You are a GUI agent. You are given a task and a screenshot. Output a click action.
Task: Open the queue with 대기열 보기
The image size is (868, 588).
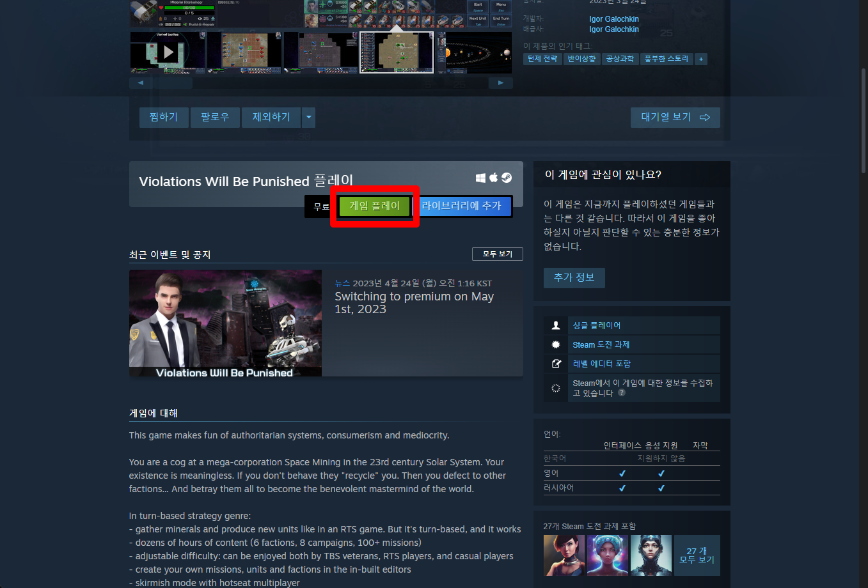tap(675, 117)
